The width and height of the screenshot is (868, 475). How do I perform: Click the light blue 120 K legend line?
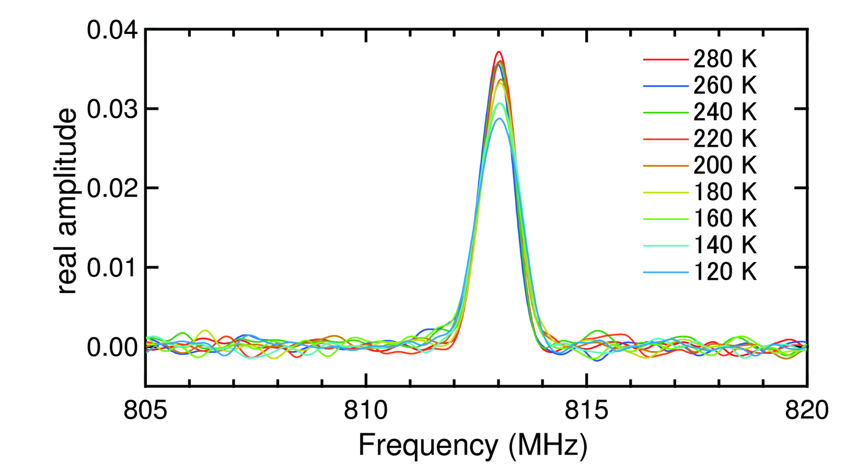665,272
